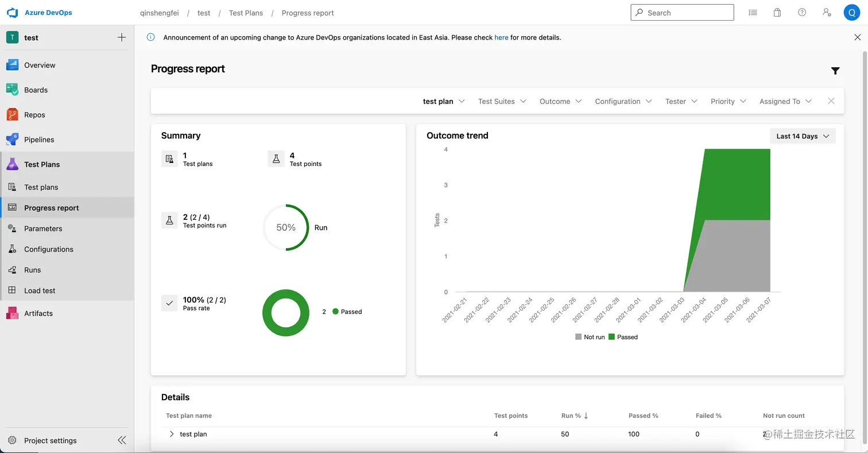Open the marketplace shopping bag icon
Screen dimensions: 868x453
777,13
